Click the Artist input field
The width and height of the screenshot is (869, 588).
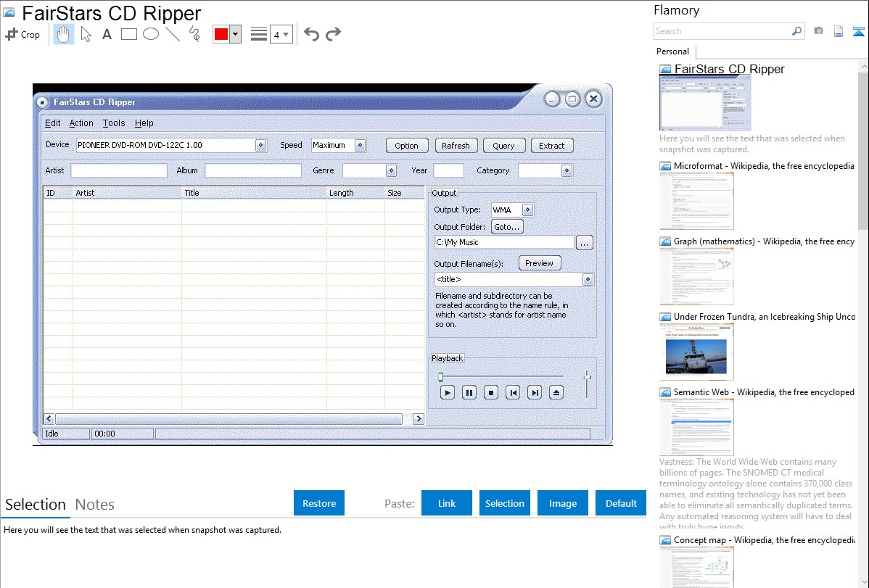click(119, 170)
